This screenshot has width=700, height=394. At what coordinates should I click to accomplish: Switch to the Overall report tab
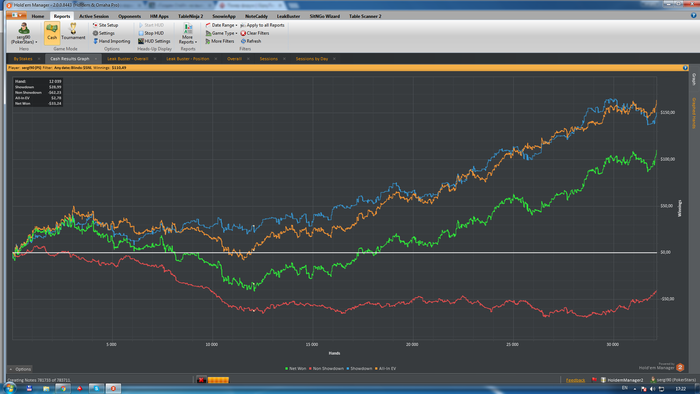point(234,58)
